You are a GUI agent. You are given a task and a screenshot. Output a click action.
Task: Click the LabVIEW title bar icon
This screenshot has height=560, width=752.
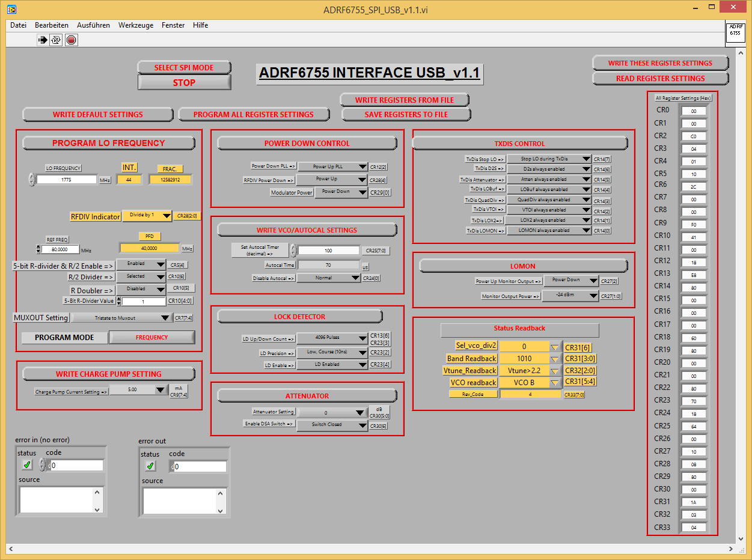point(11,9)
